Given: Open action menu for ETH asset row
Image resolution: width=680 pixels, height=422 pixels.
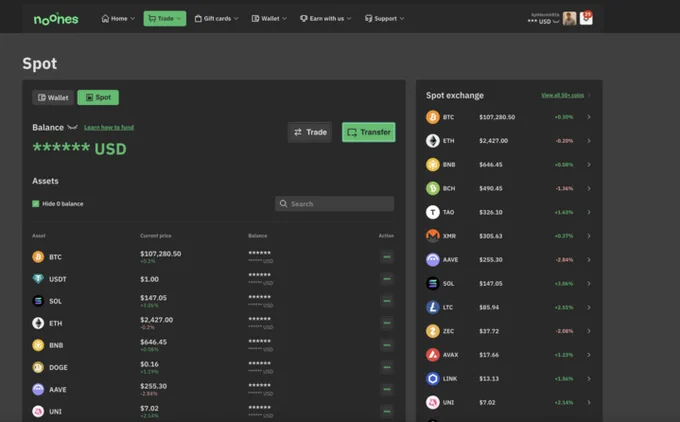Looking at the screenshot, I should pyautogui.click(x=387, y=323).
